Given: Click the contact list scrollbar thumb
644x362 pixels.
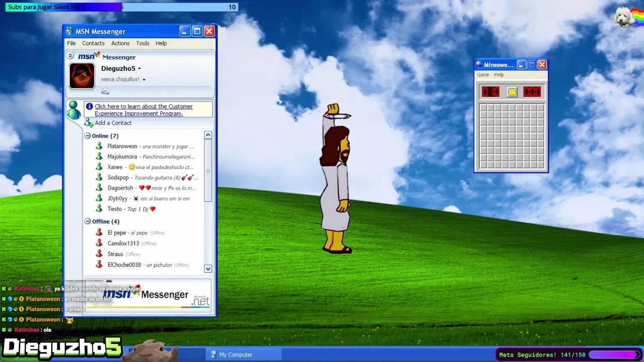Looking at the screenshot, I should coord(208,171).
